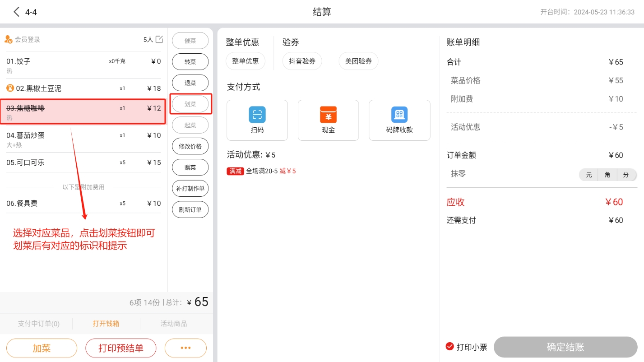The width and height of the screenshot is (644, 362).
Task: Tap the member login icon
Action: click(x=9, y=39)
